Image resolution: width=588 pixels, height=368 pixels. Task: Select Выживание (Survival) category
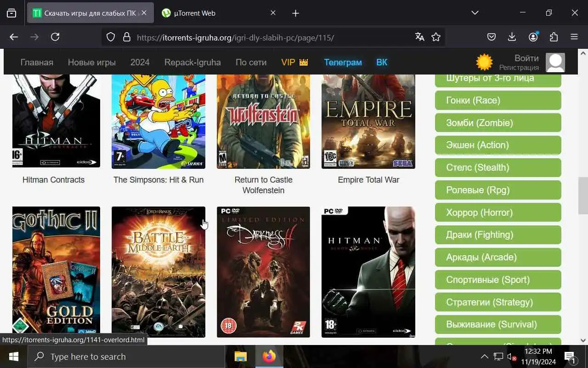498,324
